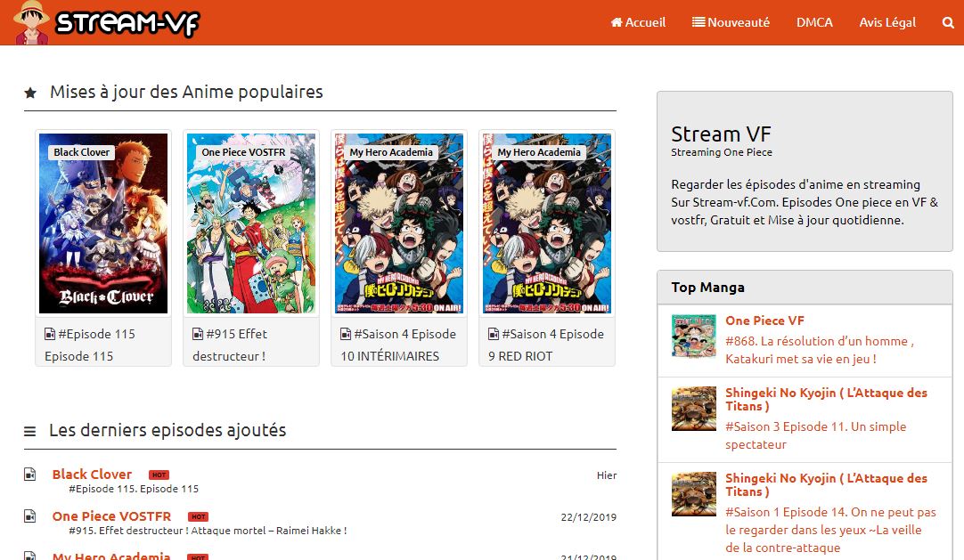
Task: Click the 22/12/2019 date text
Action: coord(588,517)
